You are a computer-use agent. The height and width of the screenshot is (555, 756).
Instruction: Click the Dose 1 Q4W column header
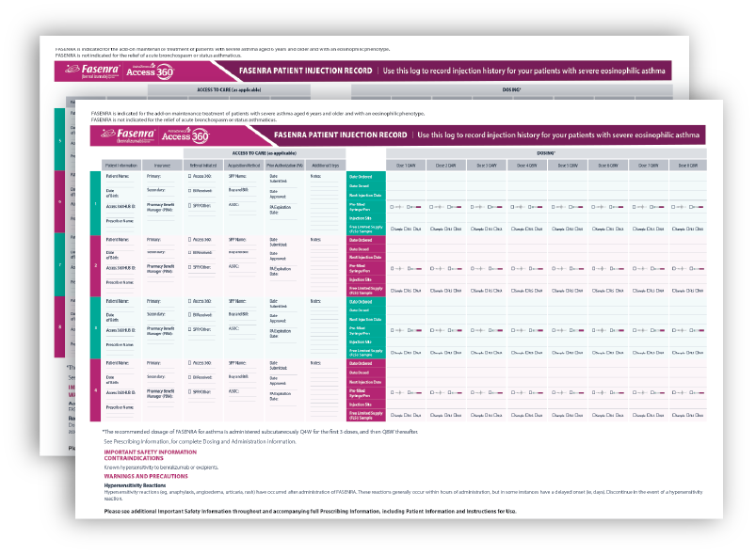click(x=406, y=166)
